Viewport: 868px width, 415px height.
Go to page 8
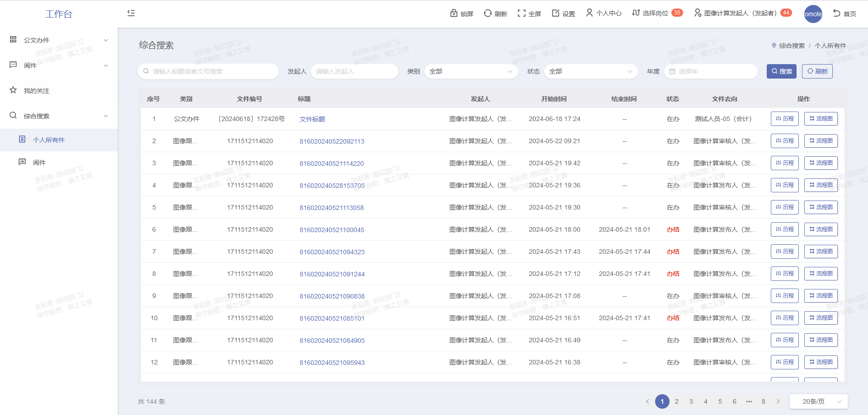click(764, 401)
